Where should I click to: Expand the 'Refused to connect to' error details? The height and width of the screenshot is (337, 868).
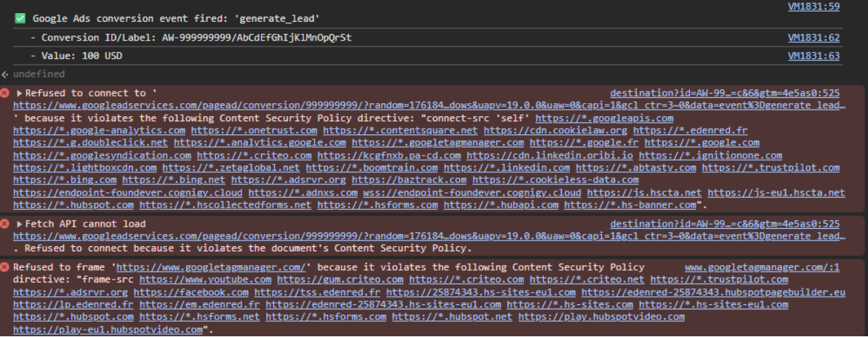tap(20, 93)
